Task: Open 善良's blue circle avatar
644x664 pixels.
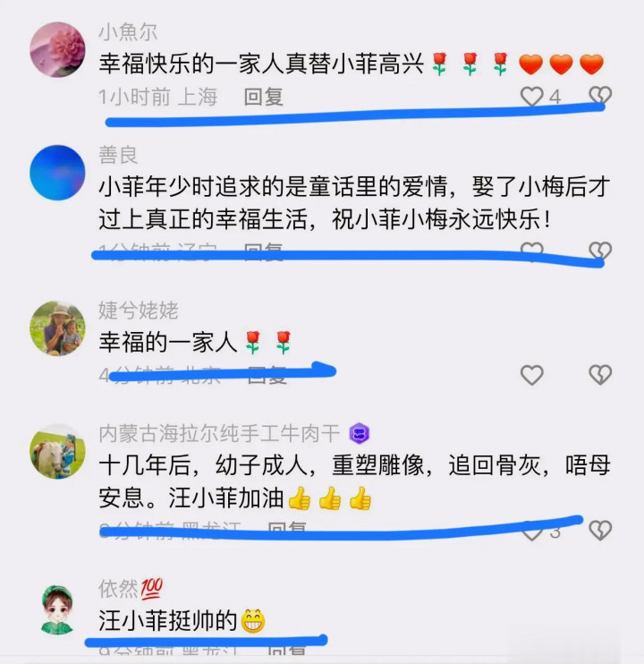Action: click(x=57, y=173)
